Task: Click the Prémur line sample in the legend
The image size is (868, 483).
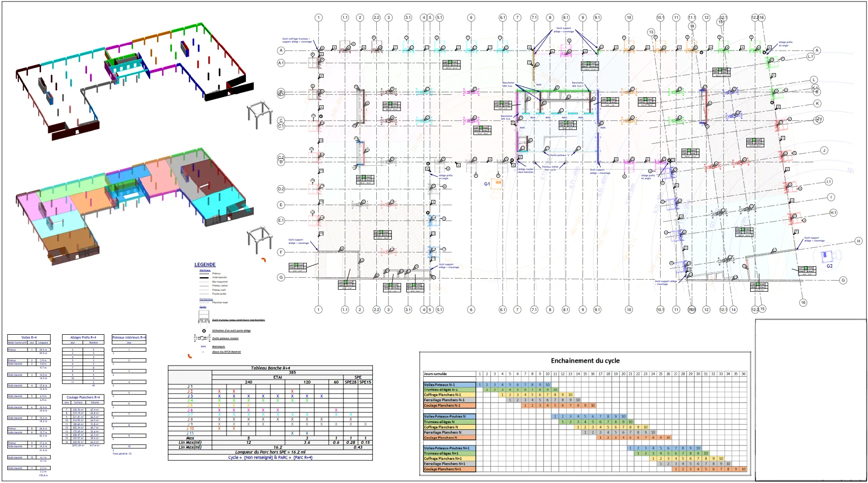Action: (x=204, y=273)
